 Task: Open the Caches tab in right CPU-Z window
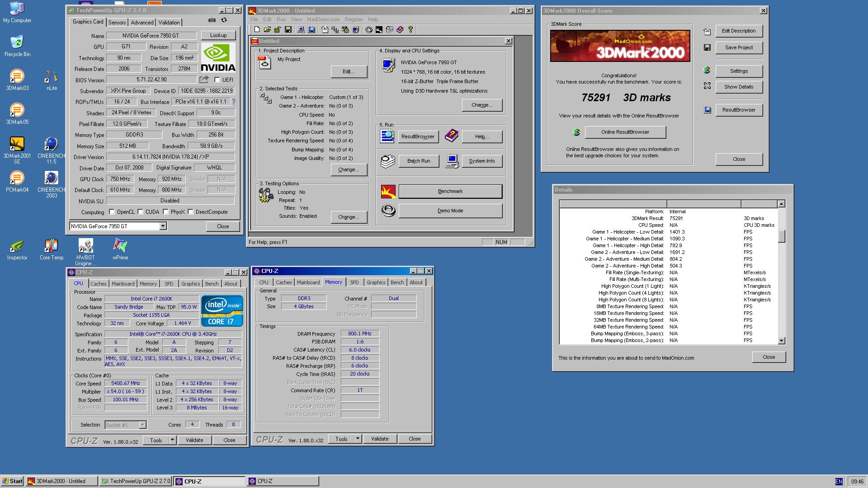[284, 282]
